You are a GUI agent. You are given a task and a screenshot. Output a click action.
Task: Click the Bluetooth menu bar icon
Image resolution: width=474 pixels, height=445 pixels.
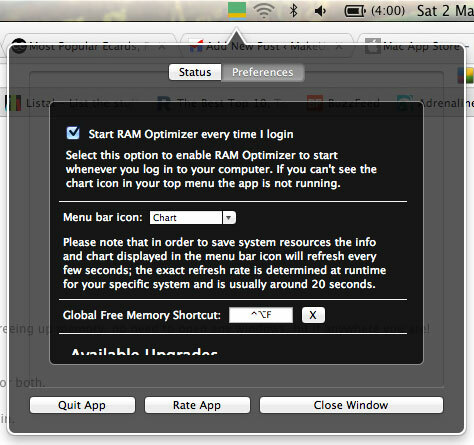tap(293, 11)
